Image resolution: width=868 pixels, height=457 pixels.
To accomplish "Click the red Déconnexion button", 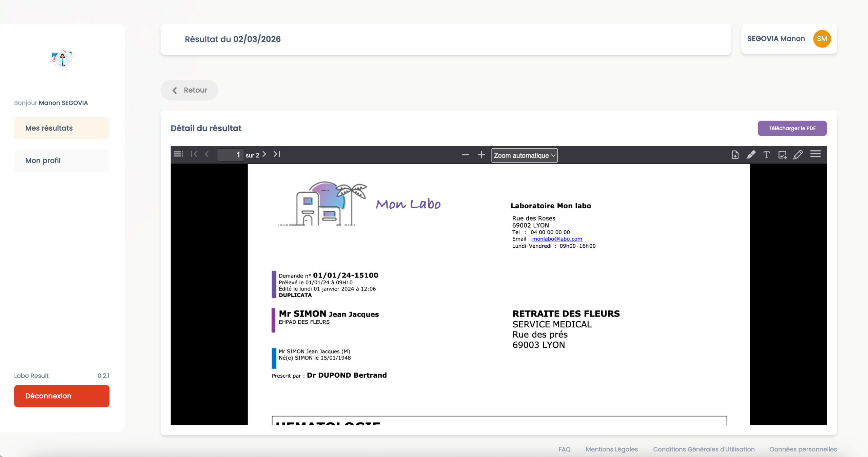I will [62, 396].
